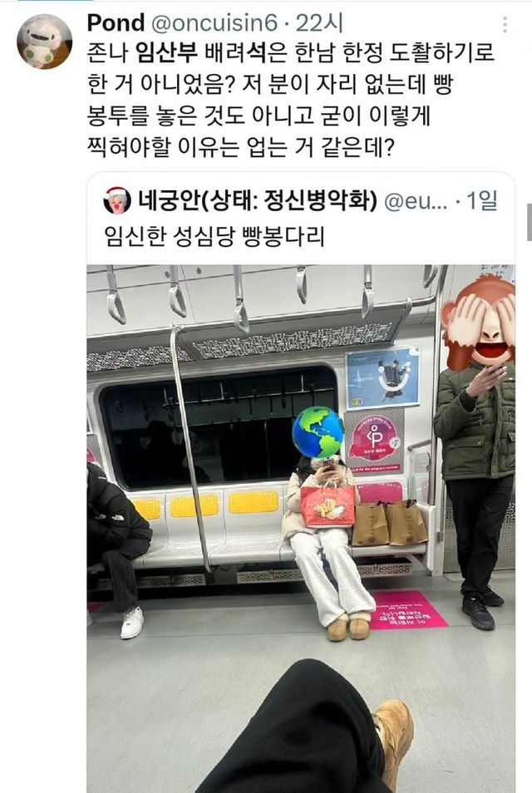Click the pink floor sticker in photo
Screen dimensions: 532x793
click(407, 610)
